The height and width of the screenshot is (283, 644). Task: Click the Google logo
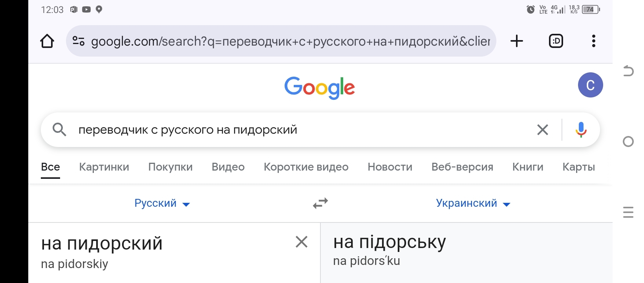point(320,88)
